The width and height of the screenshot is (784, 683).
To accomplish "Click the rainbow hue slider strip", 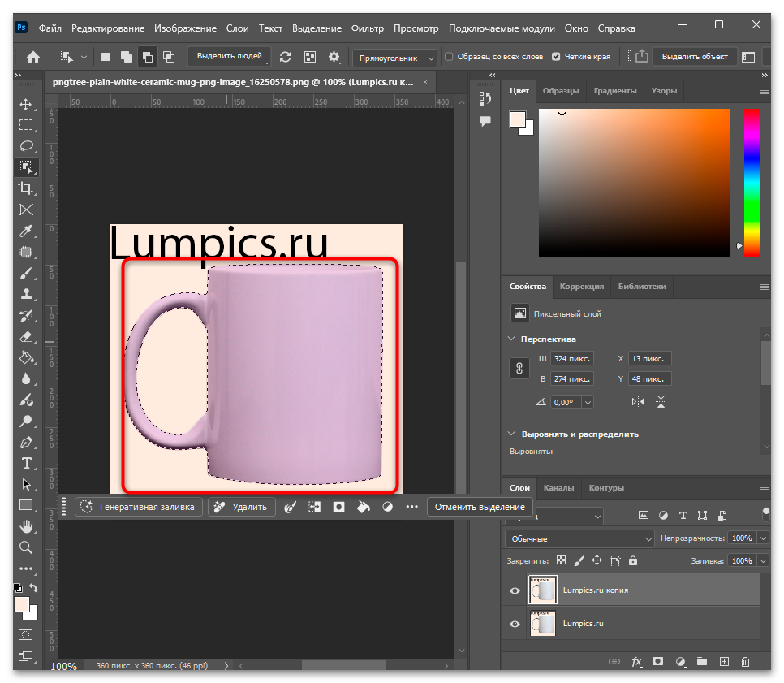I will pos(752,183).
